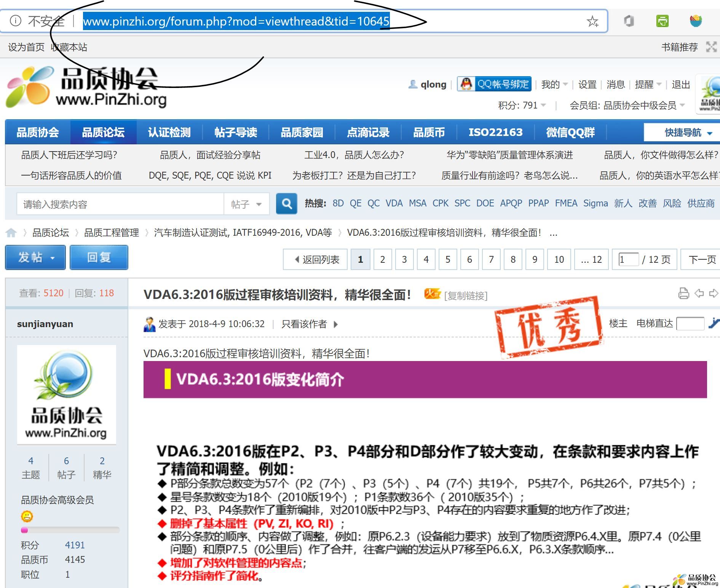Click the elevator jump arrow icon
The image size is (720, 588).
click(714, 324)
